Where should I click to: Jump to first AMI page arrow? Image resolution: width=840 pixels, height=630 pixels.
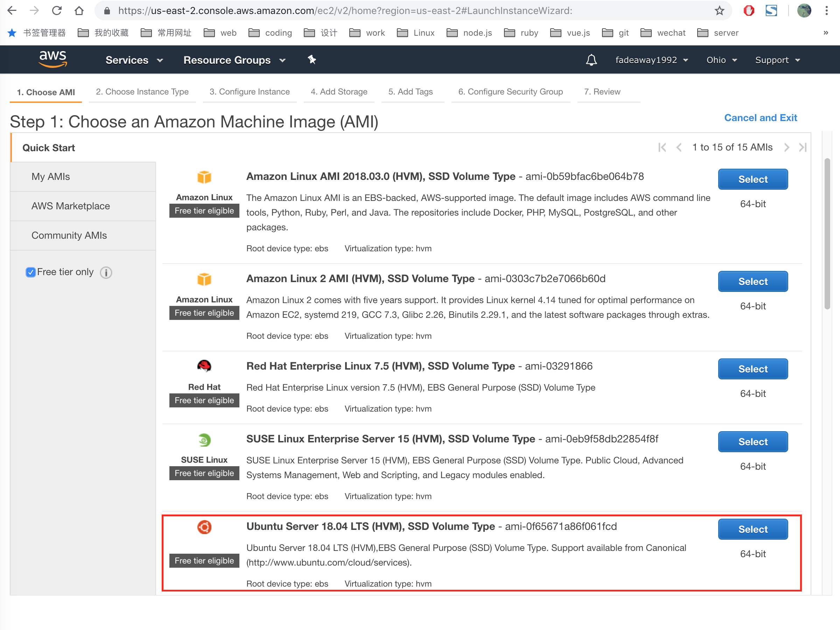662,147
